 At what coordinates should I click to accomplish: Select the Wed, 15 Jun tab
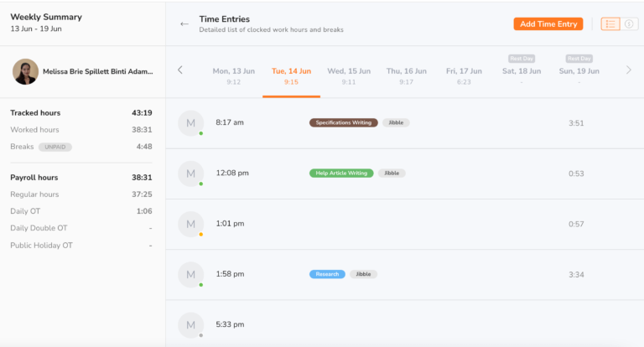pyautogui.click(x=349, y=75)
